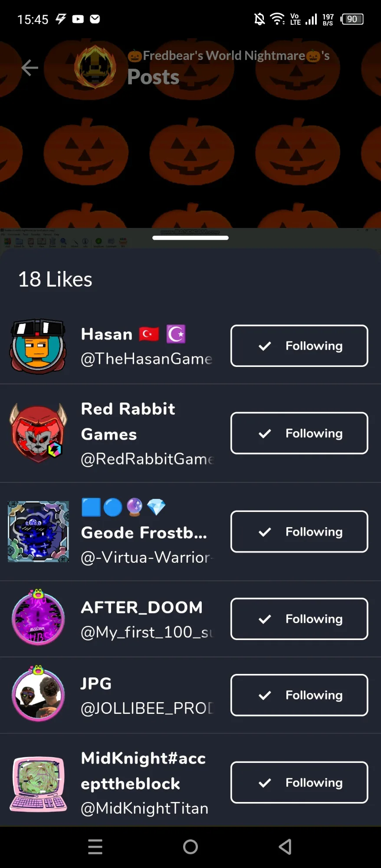Toggle Following button for JPG
The image size is (381, 868).
click(299, 695)
